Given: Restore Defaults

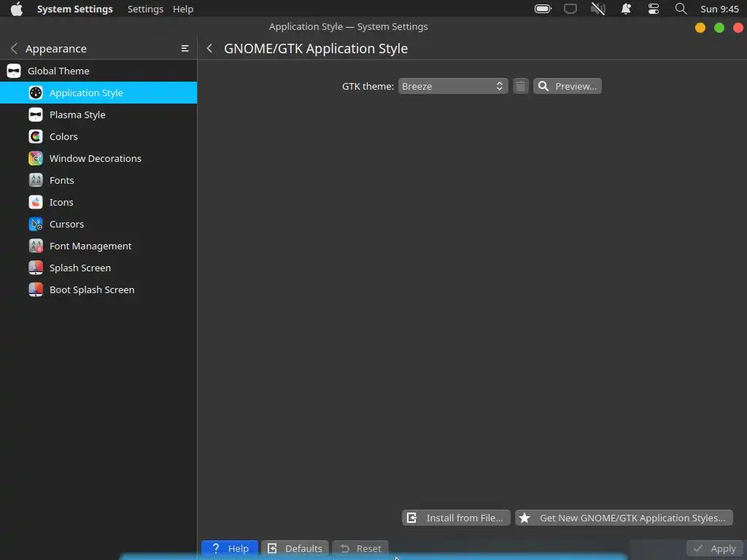Looking at the screenshot, I should pos(295,548).
